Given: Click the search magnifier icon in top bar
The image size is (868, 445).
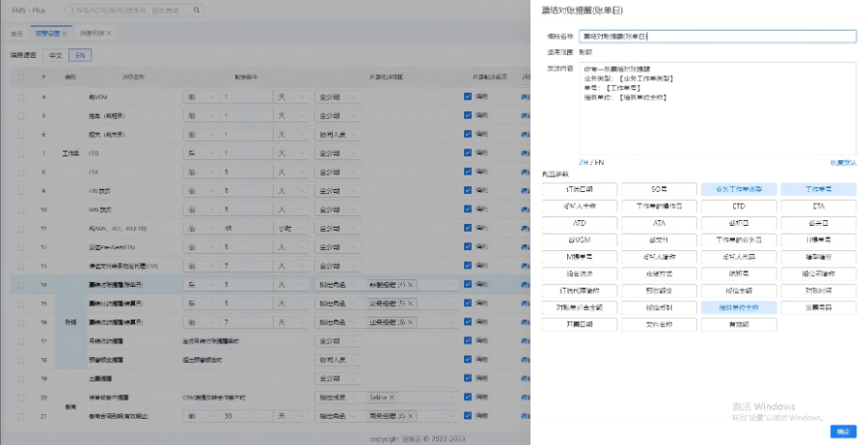Looking at the screenshot, I should 198,11.
